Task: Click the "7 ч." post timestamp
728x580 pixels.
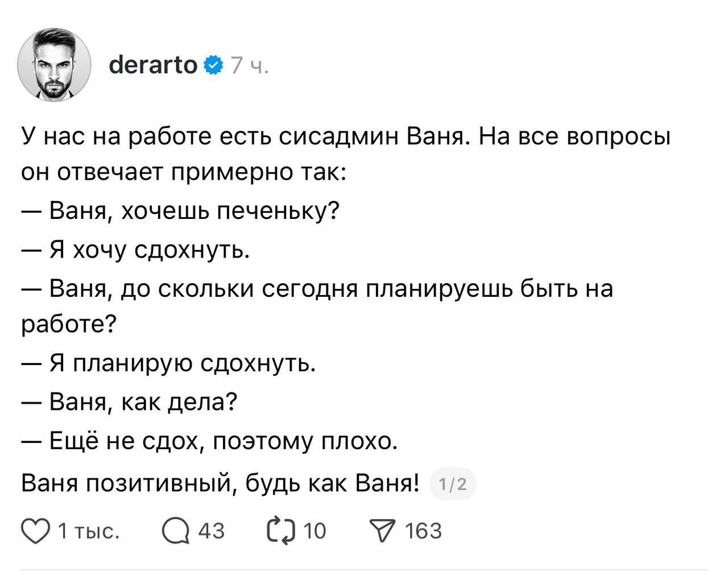Action: pyautogui.click(x=249, y=67)
